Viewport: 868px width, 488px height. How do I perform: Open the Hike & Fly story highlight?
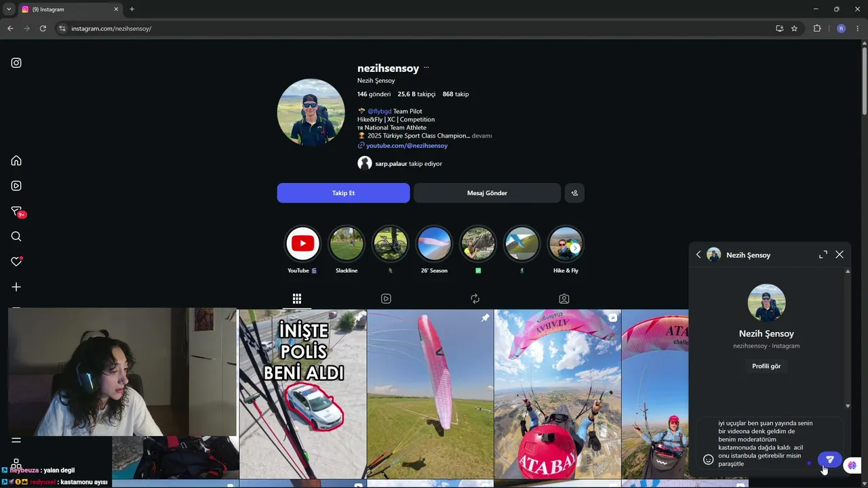point(566,249)
